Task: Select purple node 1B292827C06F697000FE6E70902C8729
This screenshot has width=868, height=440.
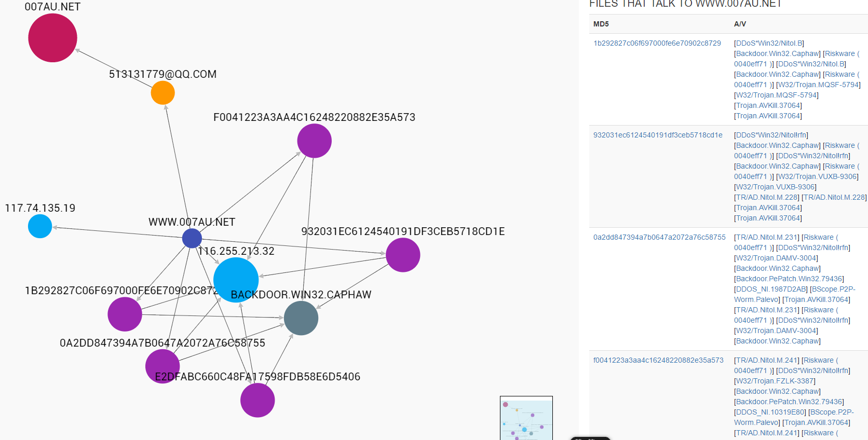Action: pos(125,314)
